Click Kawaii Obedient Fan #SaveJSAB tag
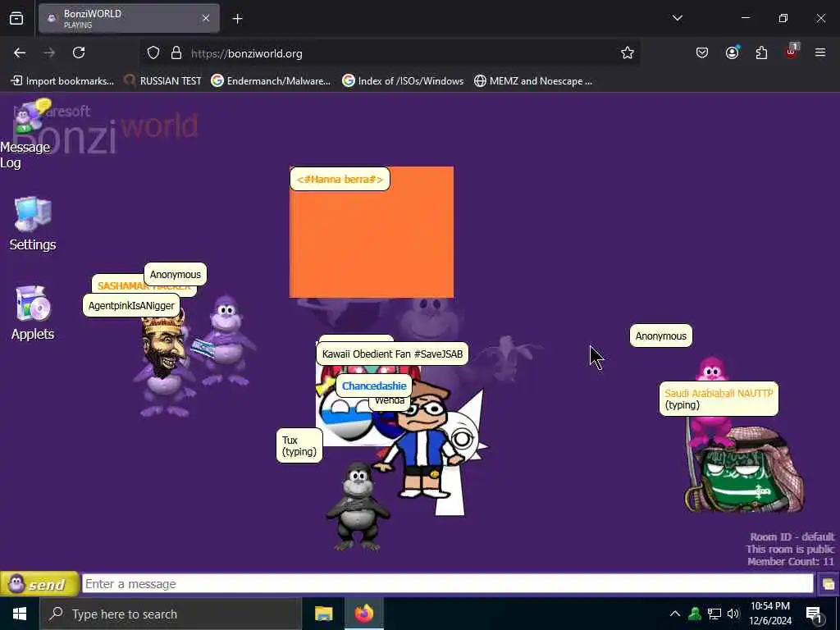Screen dimensions: 840x630 click(392, 354)
